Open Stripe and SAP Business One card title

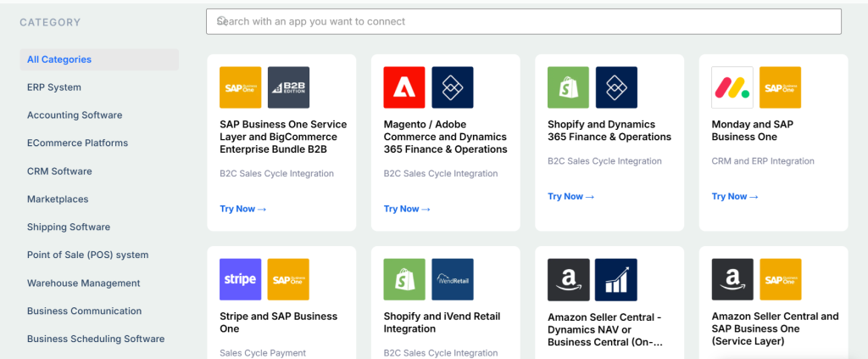coord(278,322)
